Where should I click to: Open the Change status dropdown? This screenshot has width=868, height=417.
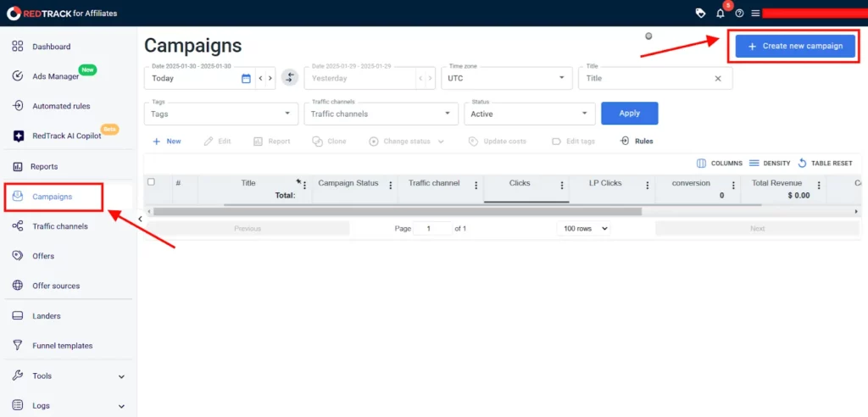[x=407, y=142]
